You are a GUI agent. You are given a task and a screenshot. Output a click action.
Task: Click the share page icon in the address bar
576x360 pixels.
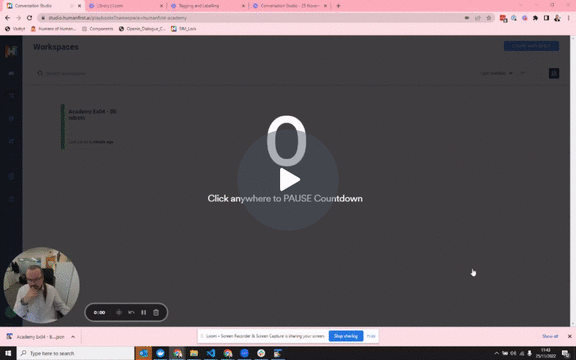(478, 18)
